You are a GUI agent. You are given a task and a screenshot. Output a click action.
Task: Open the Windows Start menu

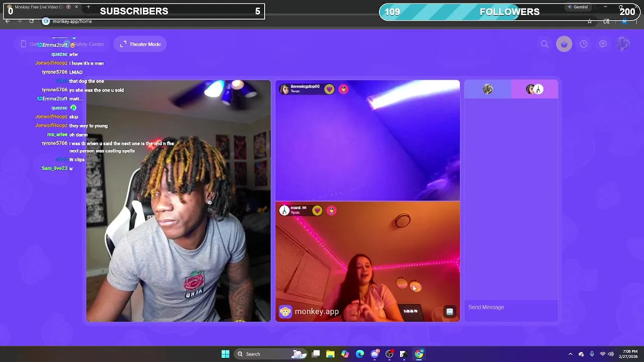point(225,354)
